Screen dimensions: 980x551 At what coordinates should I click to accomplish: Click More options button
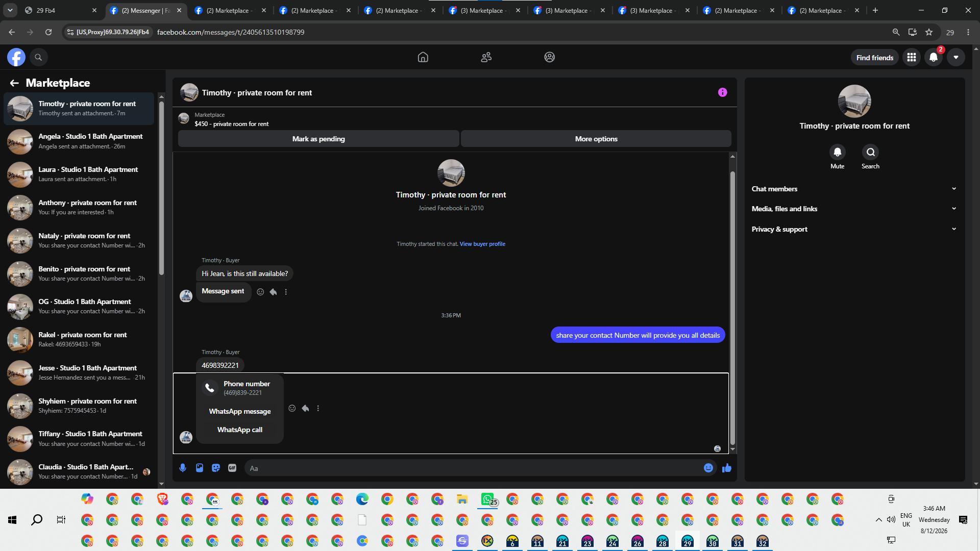point(596,139)
